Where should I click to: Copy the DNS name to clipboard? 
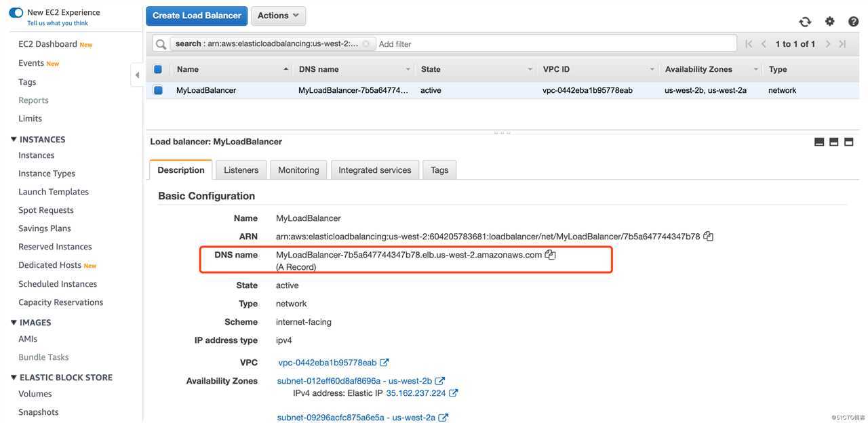550,255
